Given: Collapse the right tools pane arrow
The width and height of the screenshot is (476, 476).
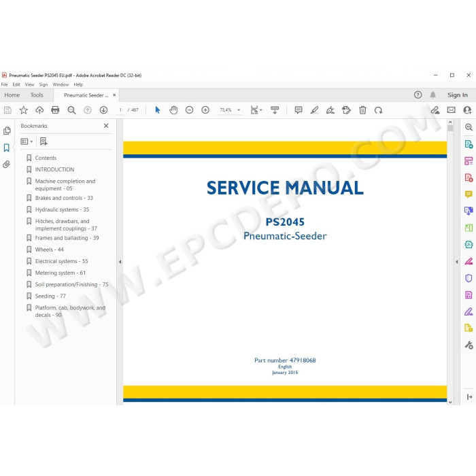Looking at the screenshot, I should click(456, 262).
